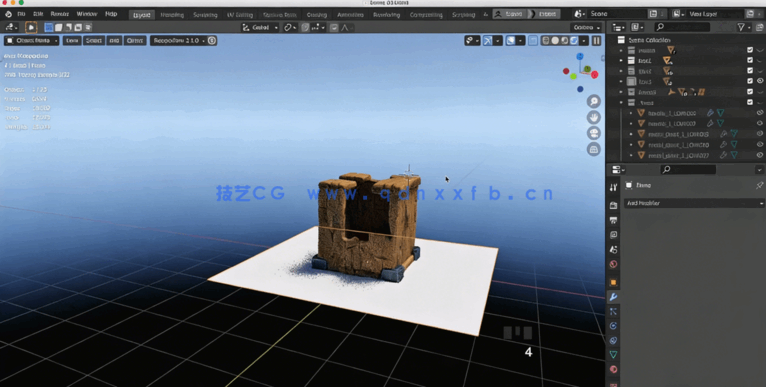Toggle viewport overlays button
This screenshot has width=766, height=387.
click(511, 41)
